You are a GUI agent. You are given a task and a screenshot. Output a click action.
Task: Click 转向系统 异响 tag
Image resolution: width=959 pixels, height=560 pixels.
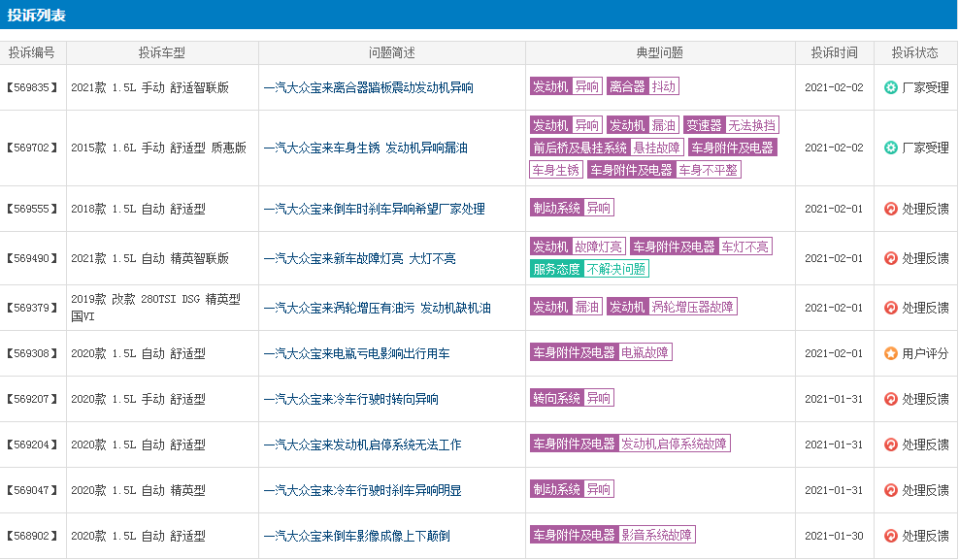click(572, 397)
